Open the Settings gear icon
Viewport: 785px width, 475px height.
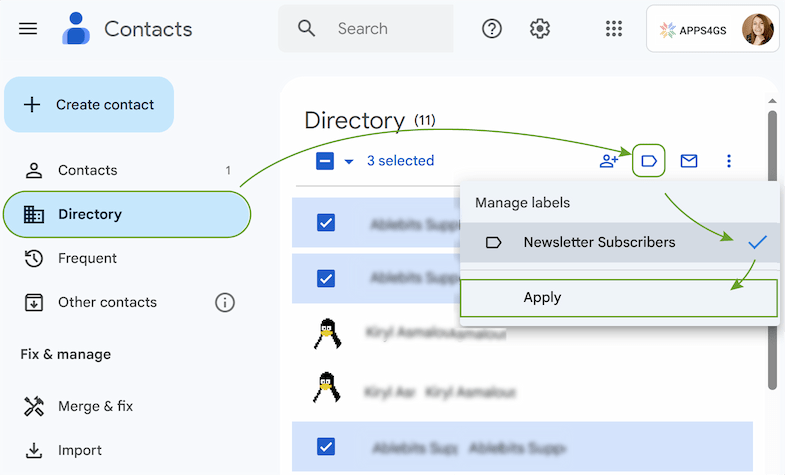point(540,29)
